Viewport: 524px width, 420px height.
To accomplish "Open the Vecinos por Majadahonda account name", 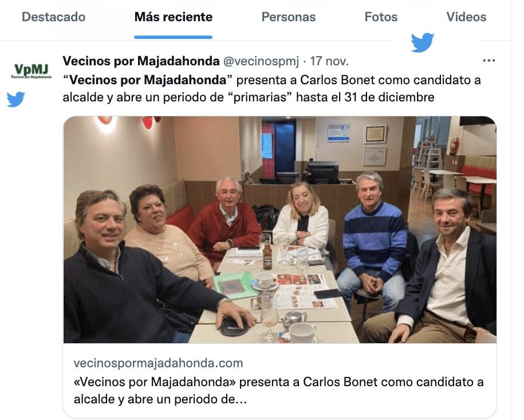I will point(141,61).
